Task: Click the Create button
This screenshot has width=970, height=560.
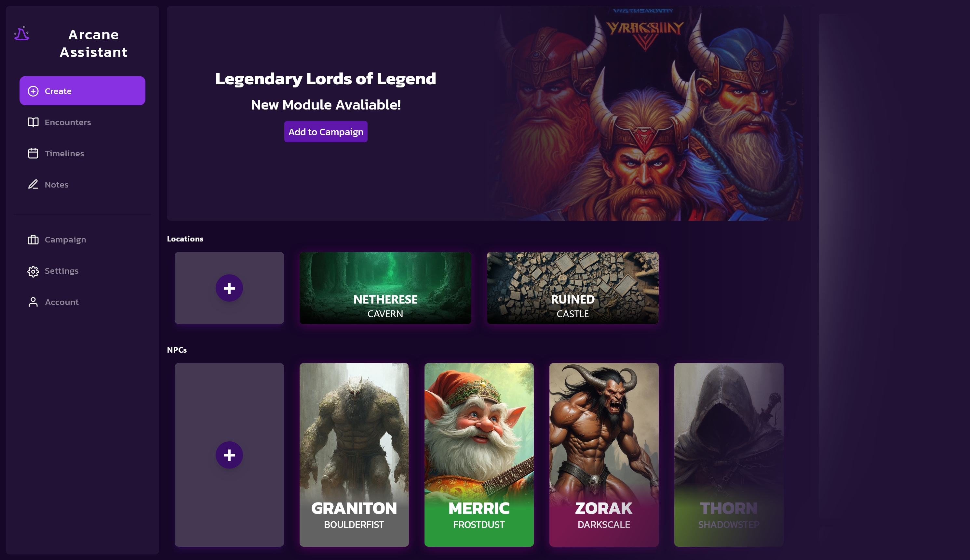Action: tap(82, 91)
